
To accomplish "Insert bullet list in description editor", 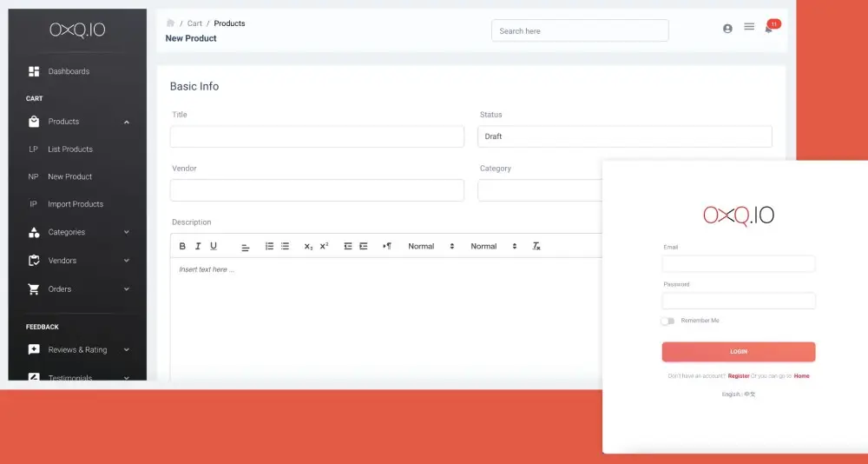I will coord(285,246).
